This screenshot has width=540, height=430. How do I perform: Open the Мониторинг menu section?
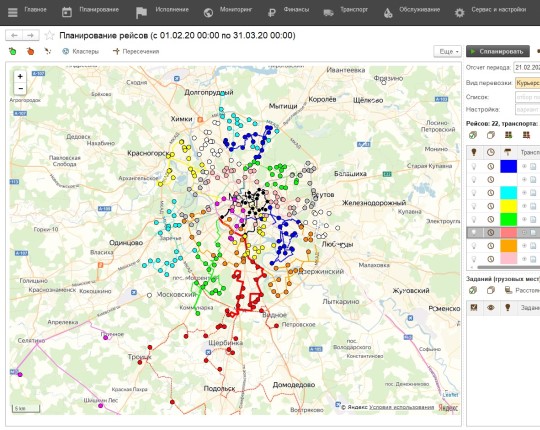coord(228,11)
